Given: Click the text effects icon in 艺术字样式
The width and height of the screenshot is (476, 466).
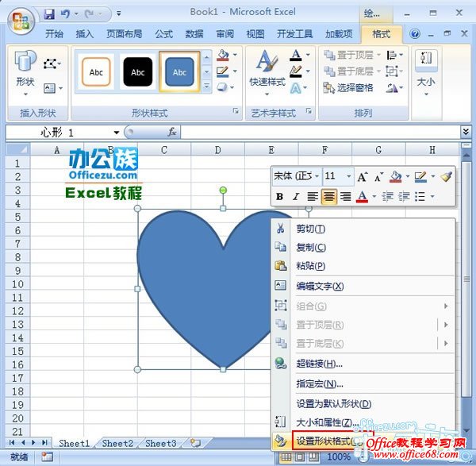Looking at the screenshot, I should click(296, 88).
